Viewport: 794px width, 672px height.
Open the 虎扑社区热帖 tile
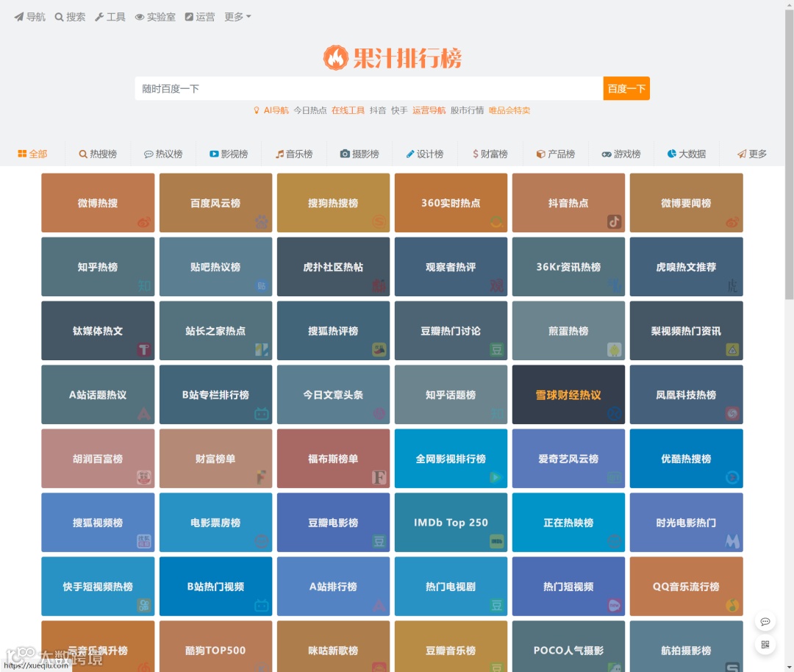pyautogui.click(x=333, y=267)
